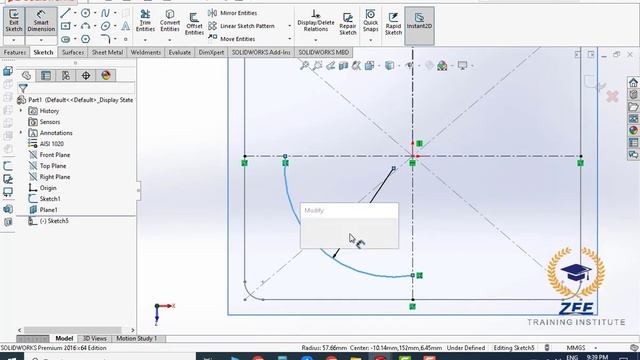Select the Ellipse sketch tool

105,26
